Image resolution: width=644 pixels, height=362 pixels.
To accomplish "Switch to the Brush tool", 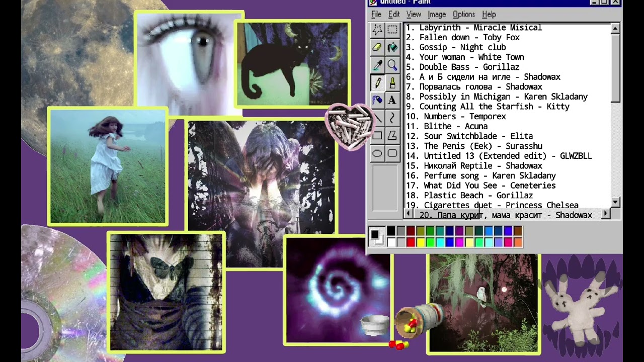I will (392, 82).
